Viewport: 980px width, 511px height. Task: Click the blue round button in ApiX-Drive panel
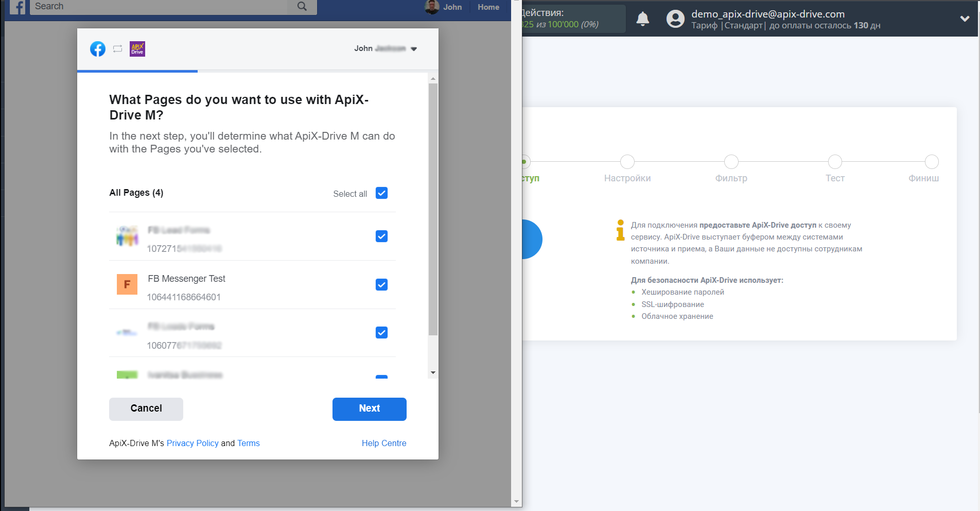532,240
